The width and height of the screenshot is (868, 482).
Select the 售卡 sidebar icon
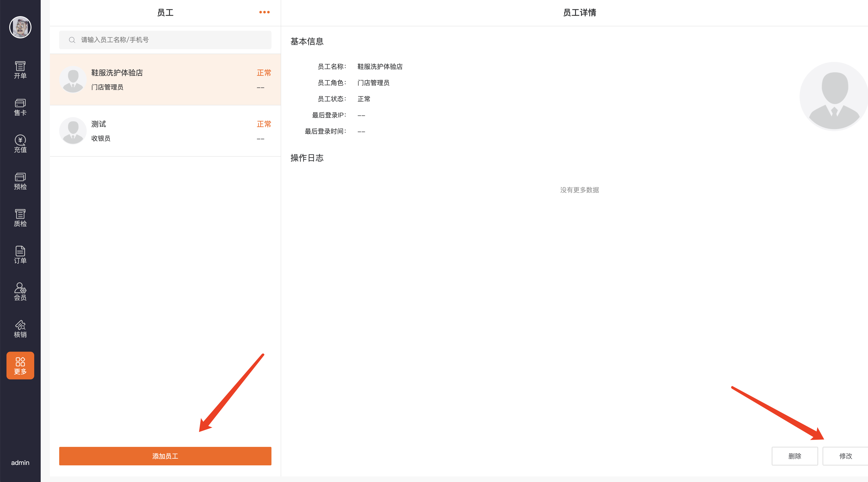(20, 107)
